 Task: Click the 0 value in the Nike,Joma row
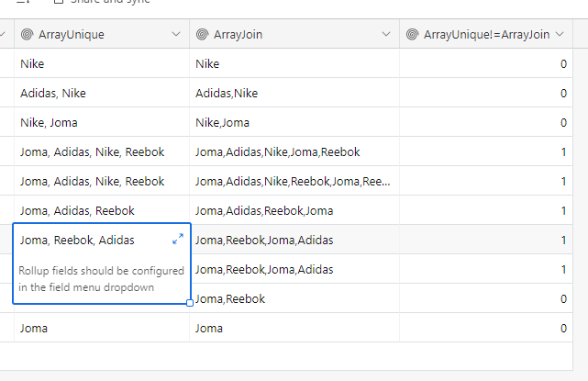pos(563,123)
